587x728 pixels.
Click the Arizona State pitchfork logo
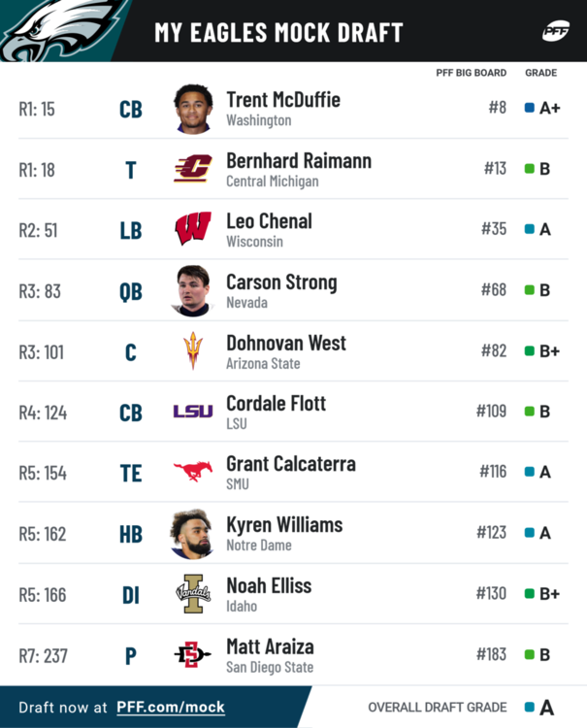pyautogui.click(x=193, y=350)
